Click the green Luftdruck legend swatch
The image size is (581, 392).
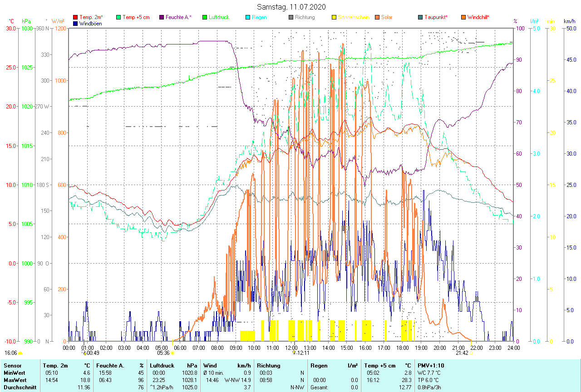coord(205,17)
